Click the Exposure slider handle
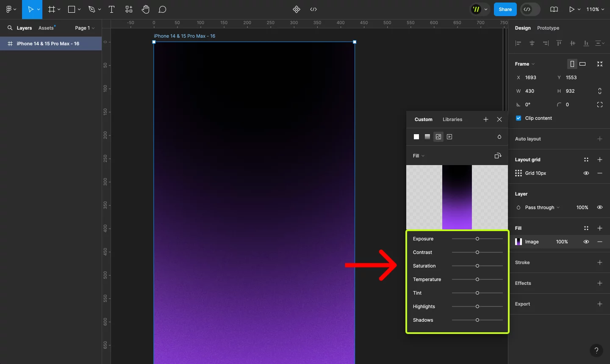Screen dimensions: 610x364 coord(477,239)
